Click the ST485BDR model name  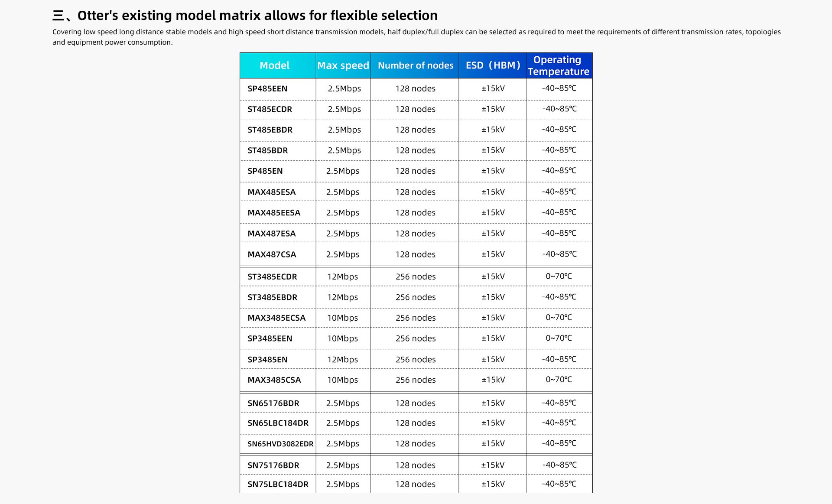point(267,151)
